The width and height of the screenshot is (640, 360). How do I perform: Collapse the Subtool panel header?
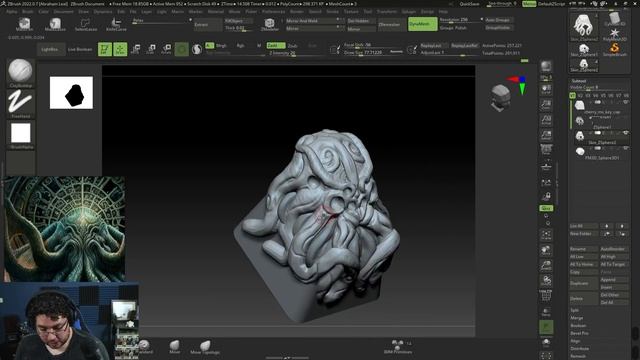[x=579, y=81]
